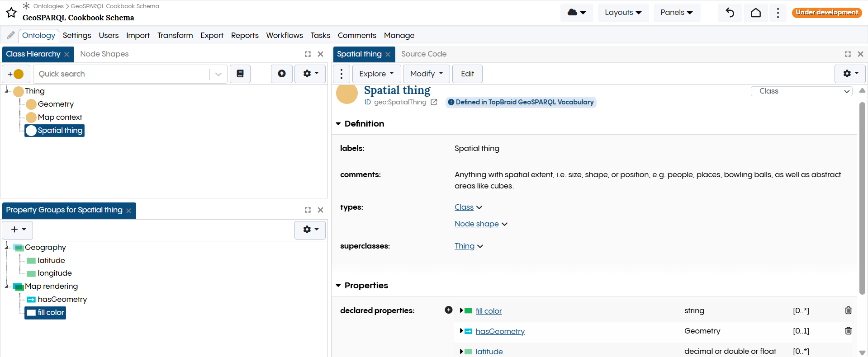Click in the Quick search field
This screenshot has width=868, height=357.
point(122,74)
